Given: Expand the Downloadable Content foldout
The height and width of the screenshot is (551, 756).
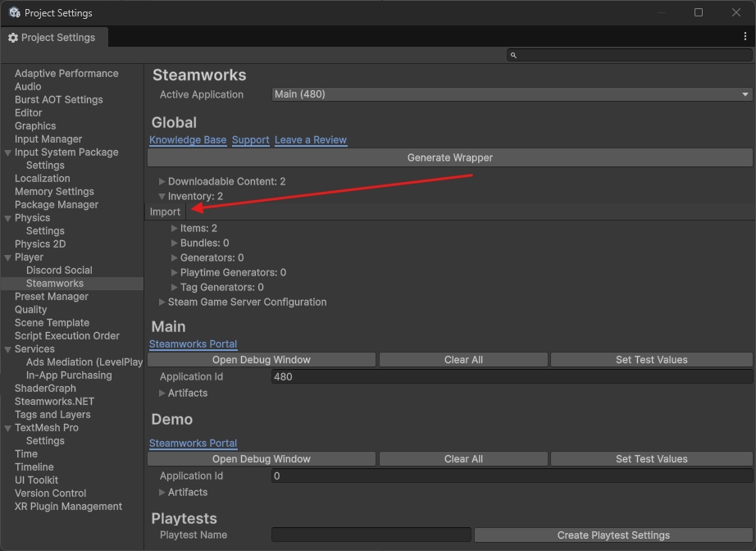Looking at the screenshot, I should [x=162, y=181].
